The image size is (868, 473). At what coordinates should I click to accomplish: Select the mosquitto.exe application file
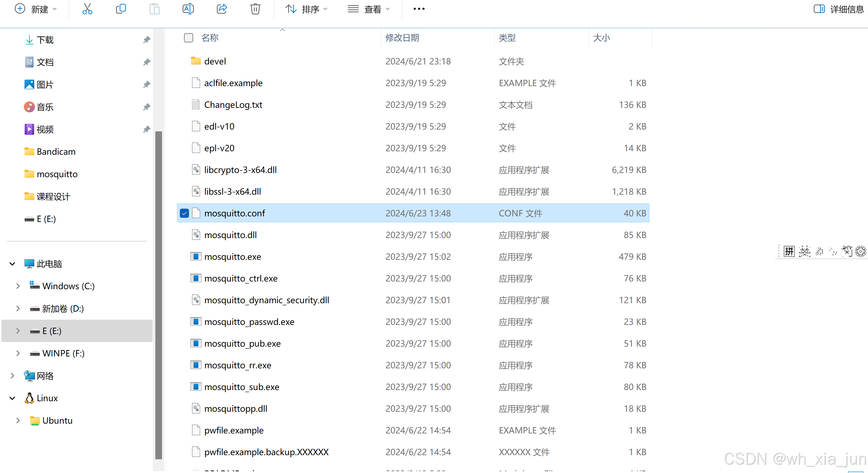pyautogui.click(x=233, y=257)
